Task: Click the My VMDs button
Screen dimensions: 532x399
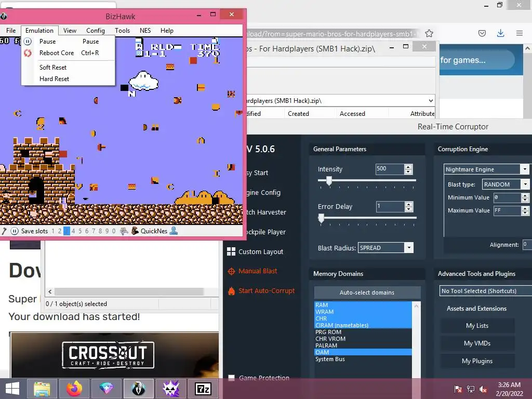Action: click(x=477, y=343)
